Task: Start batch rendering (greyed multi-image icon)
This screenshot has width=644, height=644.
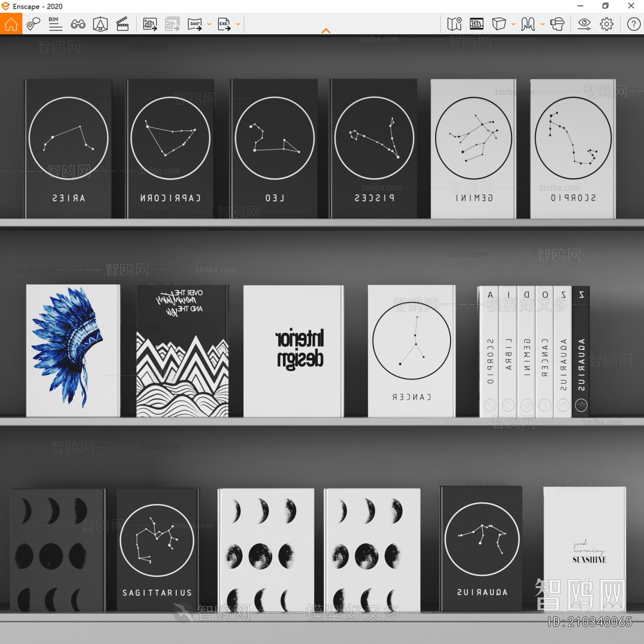Action: point(172,24)
